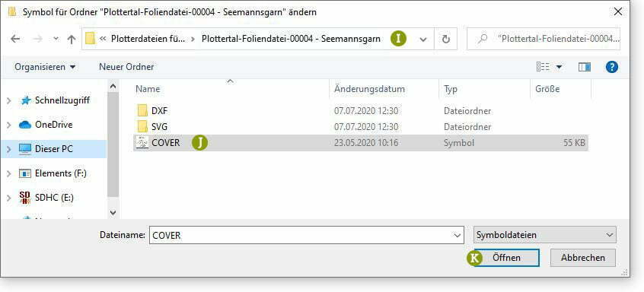Select Elements (F:) drive
This screenshot has width=644, height=292.
[x=61, y=173]
